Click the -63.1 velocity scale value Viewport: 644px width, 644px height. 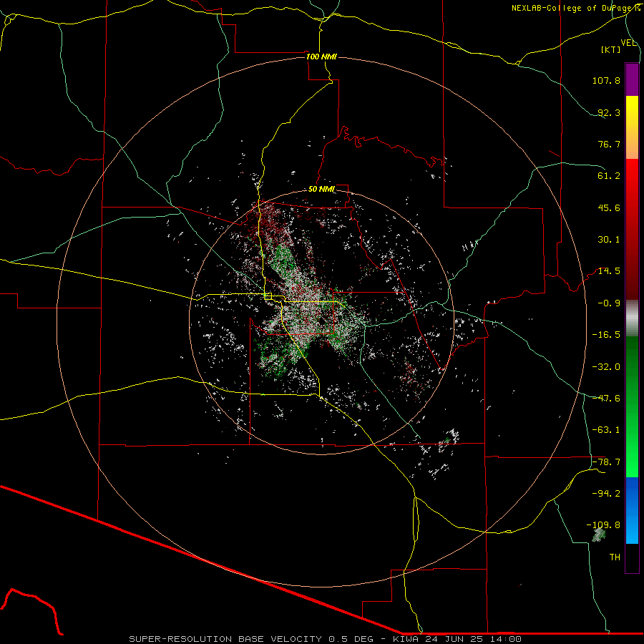pos(606,430)
